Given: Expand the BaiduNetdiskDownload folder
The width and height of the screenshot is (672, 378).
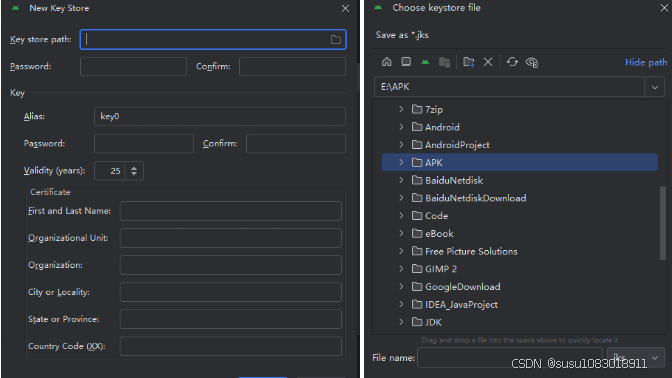Looking at the screenshot, I should 401,198.
